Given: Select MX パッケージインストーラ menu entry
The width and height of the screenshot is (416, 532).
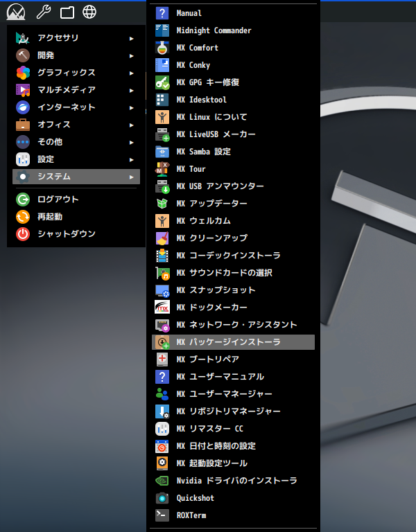Looking at the screenshot, I should (x=233, y=342).
